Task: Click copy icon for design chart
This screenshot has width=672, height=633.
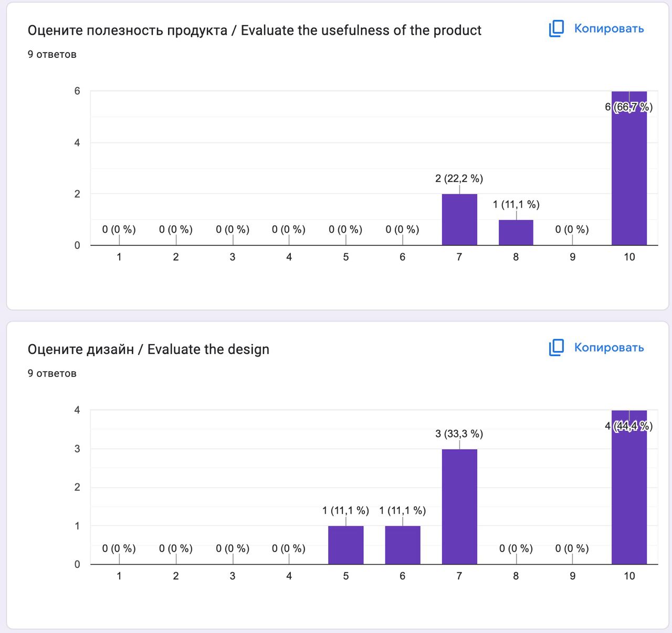Action: 556,348
